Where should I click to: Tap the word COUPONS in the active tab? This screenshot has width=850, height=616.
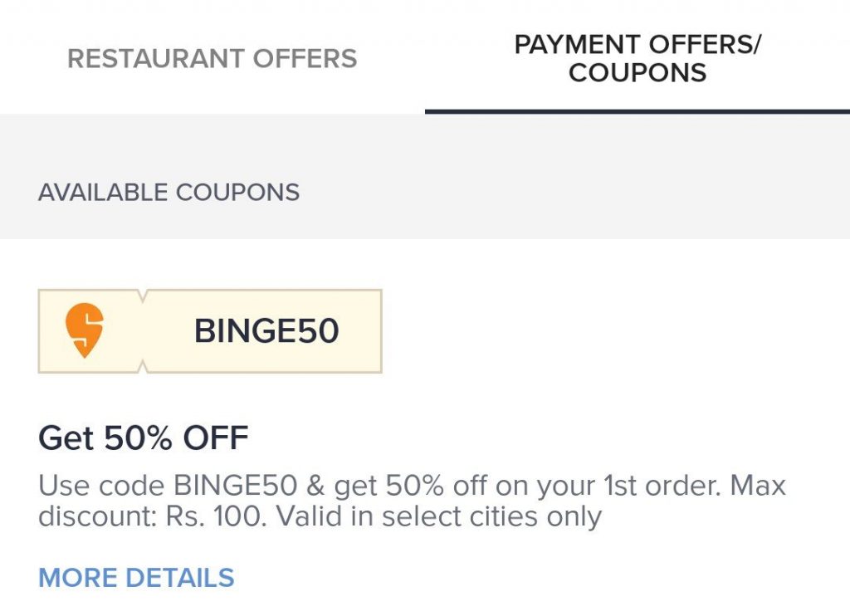(x=637, y=73)
